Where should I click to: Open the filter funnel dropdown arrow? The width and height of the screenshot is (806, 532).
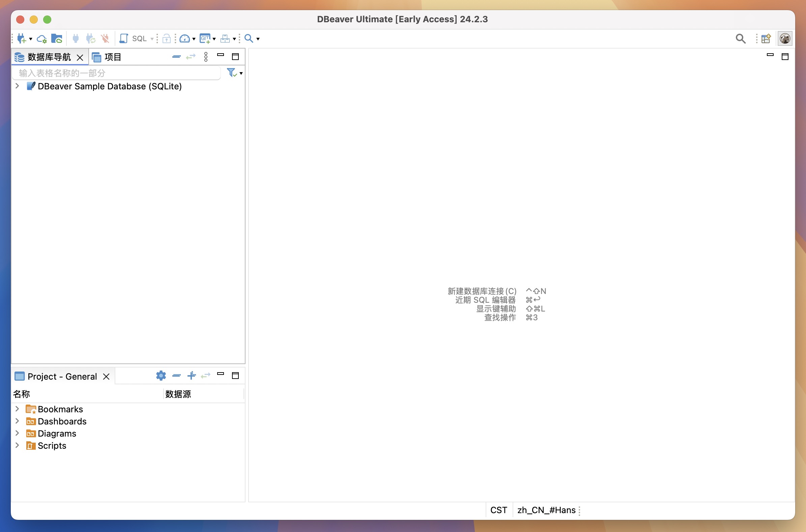point(241,73)
